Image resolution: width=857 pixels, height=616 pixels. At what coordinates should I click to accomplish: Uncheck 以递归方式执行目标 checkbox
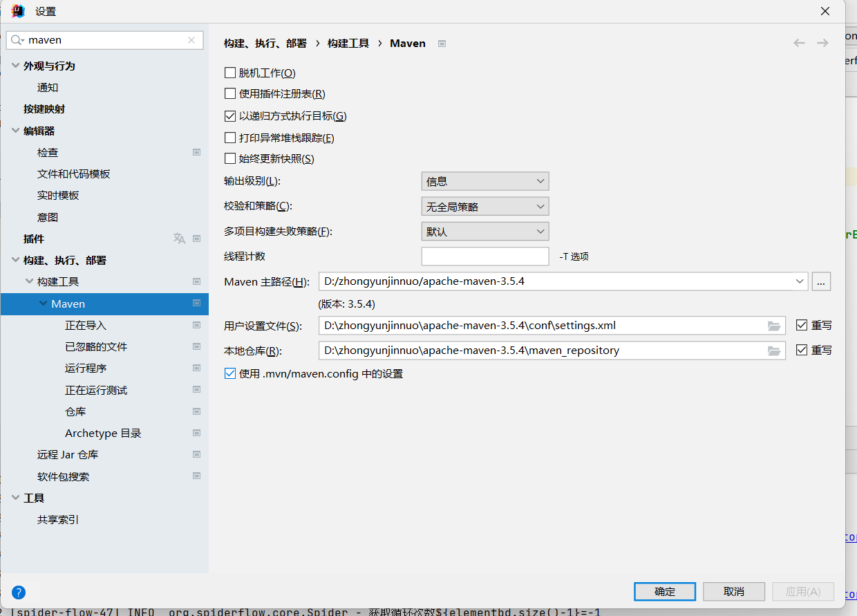tap(230, 116)
